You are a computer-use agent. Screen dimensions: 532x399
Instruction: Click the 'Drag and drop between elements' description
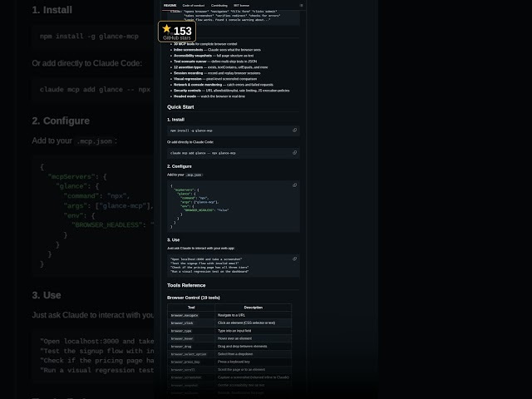pyautogui.click(x=242, y=347)
